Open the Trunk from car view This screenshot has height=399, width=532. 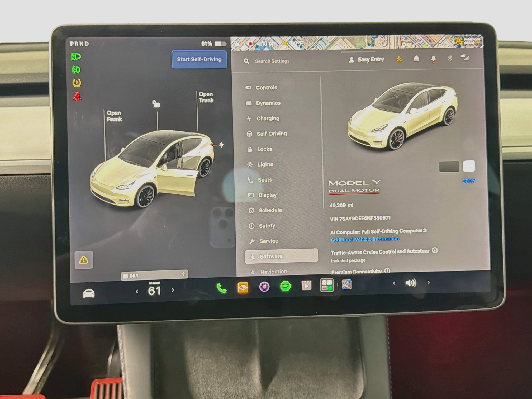[206, 97]
